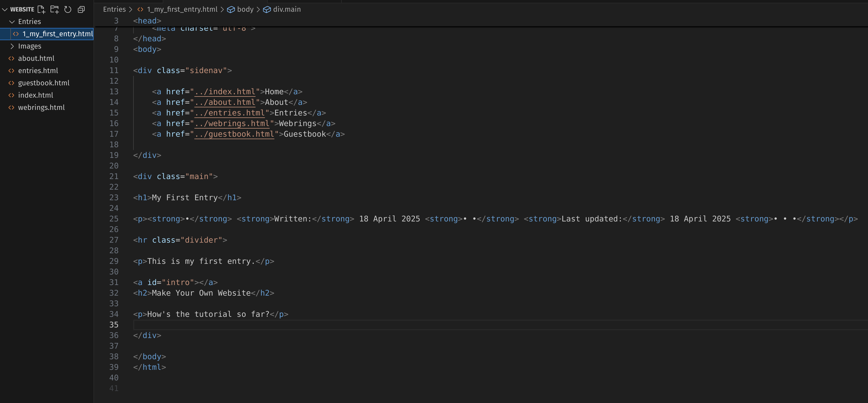Image resolution: width=868 pixels, height=403 pixels.
Task: Open webrings.html in the file tree
Action: (x=41, y=107)
